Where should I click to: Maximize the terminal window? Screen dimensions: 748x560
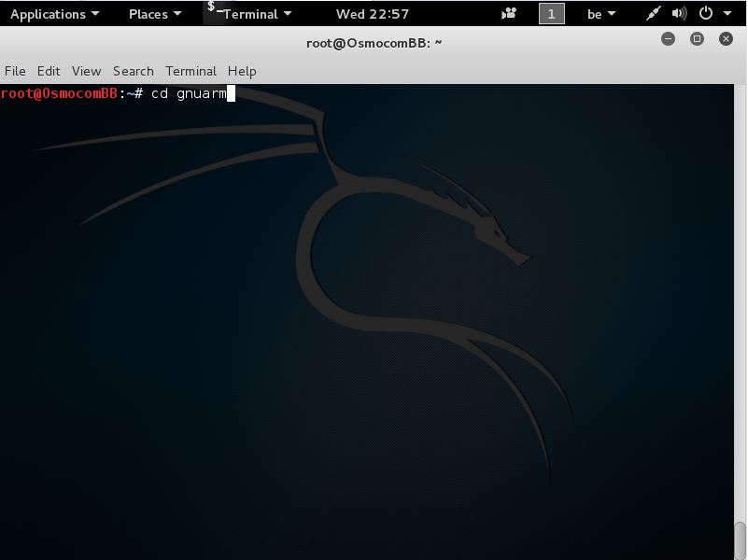pyautogui.click(x=697, y=38)
